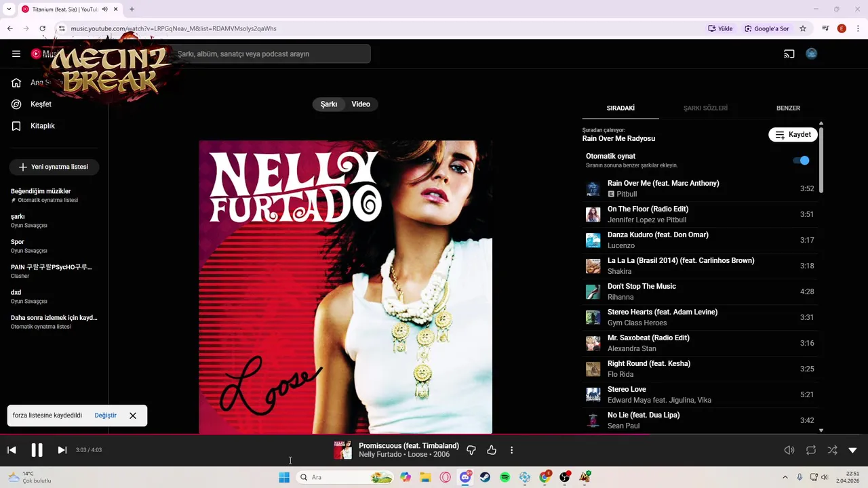Click the Nelly Furtado artist link in player bar
This screenshot has height=488, width=868.
[x=380, y=455]
